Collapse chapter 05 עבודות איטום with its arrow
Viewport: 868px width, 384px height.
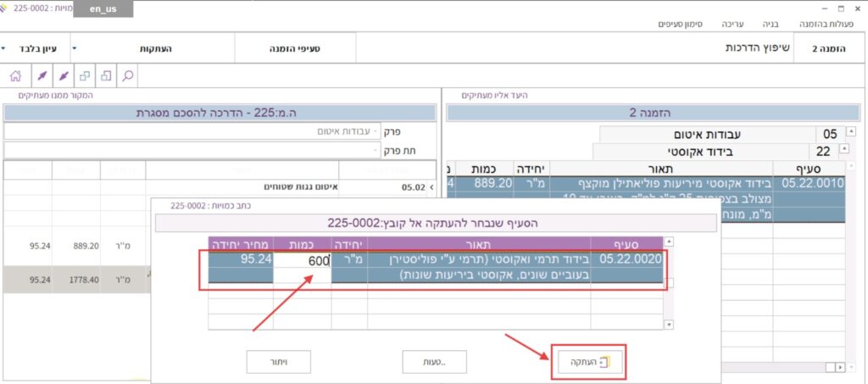tap(850, 132)
